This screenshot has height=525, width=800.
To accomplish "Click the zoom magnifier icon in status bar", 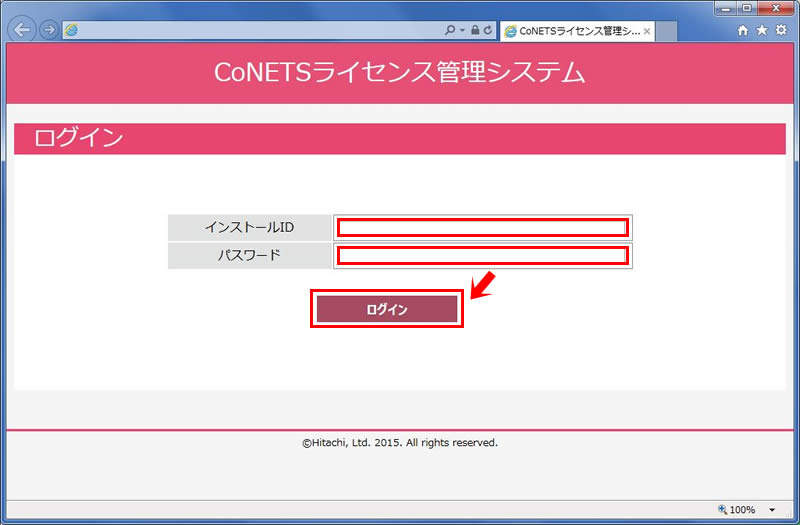I will click(x=722, y=509).
